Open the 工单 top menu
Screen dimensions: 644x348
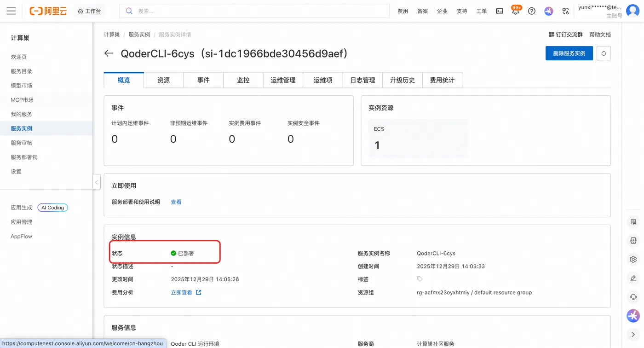pyautogui.click(x=482, y=11)
